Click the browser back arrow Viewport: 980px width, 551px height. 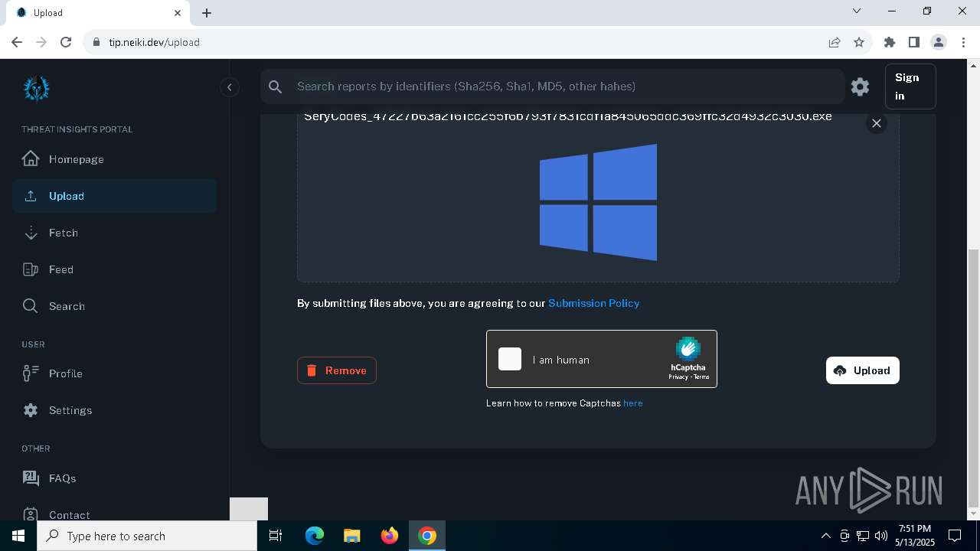pos(17,42)
